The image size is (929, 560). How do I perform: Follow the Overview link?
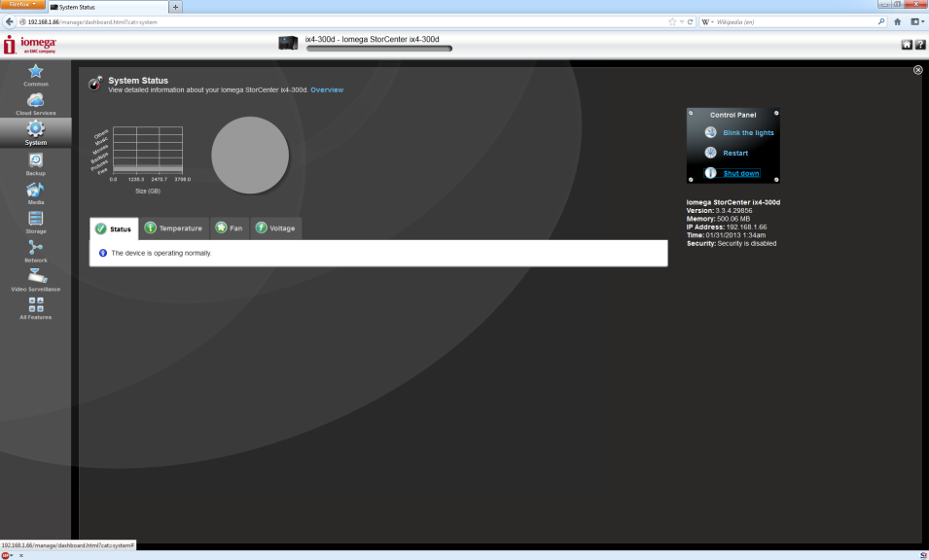[327, 90]
